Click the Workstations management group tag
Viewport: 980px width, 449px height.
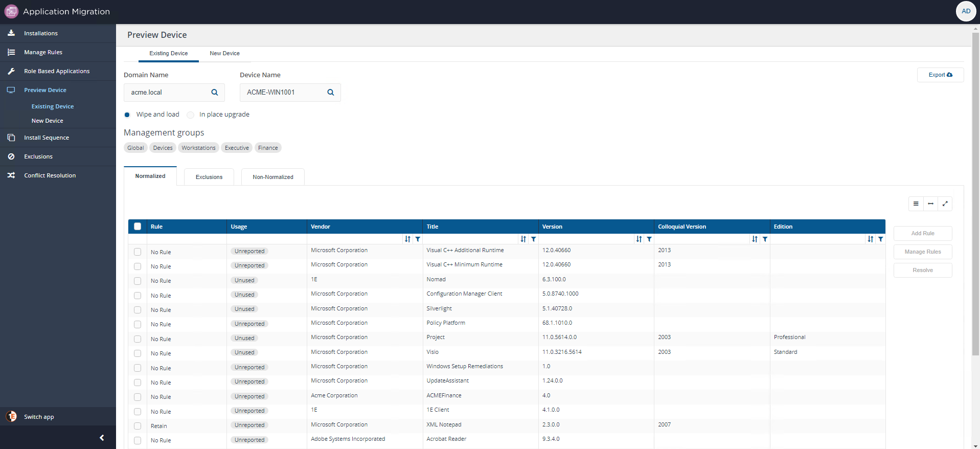tap(198, 148)
